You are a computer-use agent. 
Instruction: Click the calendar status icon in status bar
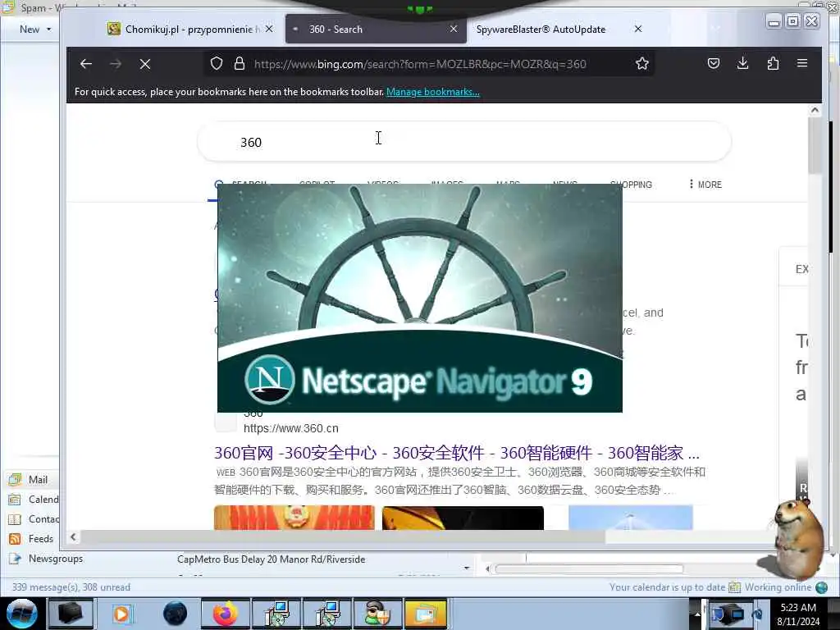(x=734, y=587)
